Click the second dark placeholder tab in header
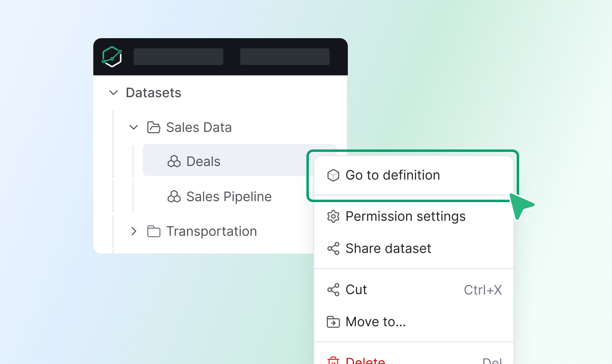612x364 pixels. tap(285, 57)
